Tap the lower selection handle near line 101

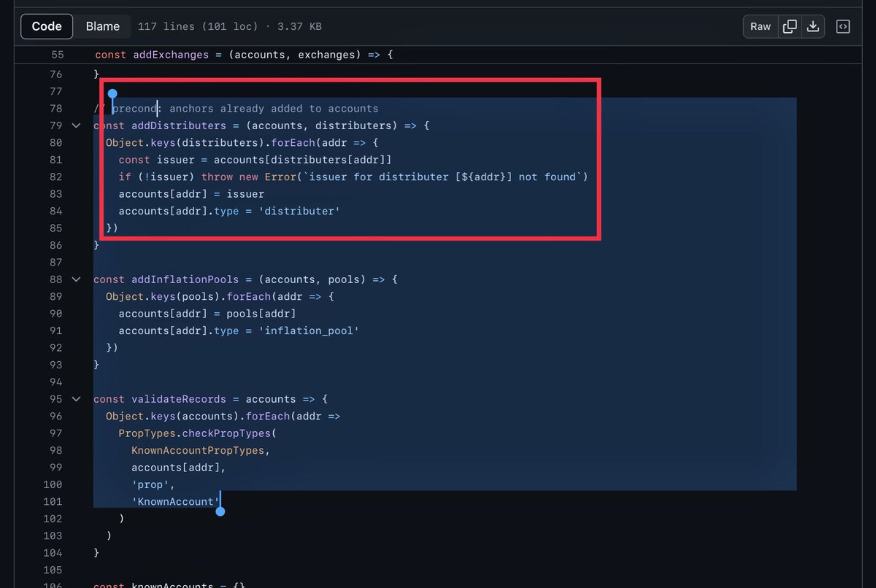(x=220, y=511)
